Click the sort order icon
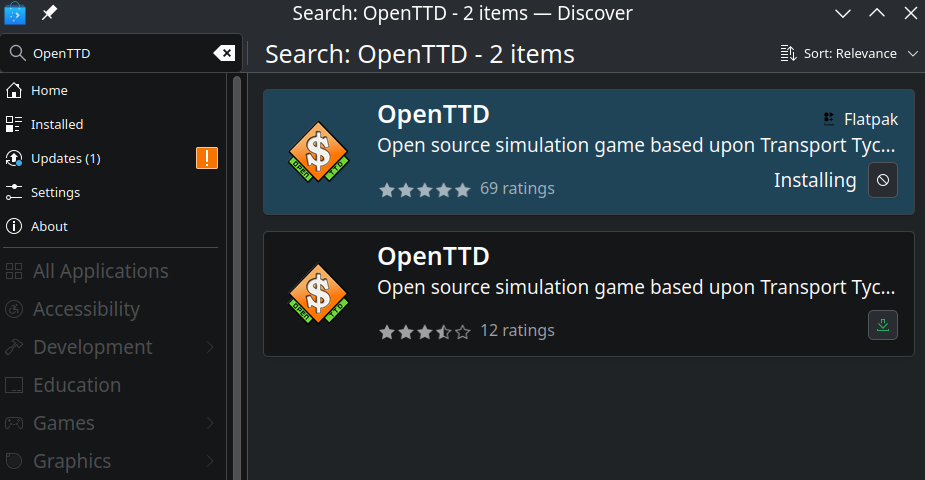The height and width of the screenshot is (480, 925). point(788,54)
